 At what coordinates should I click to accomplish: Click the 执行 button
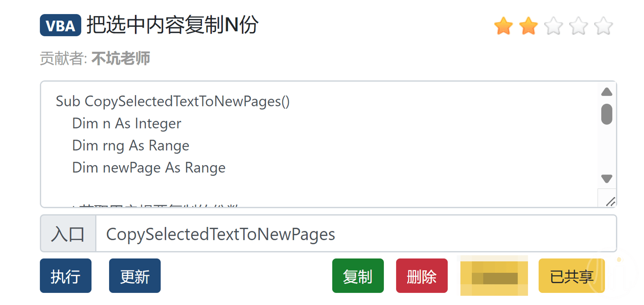65,276
